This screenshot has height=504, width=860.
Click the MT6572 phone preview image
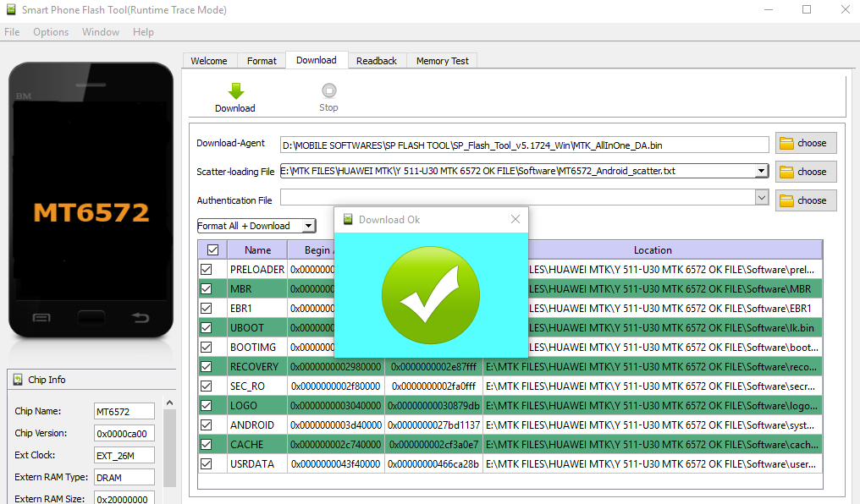[x=91, y=200]
